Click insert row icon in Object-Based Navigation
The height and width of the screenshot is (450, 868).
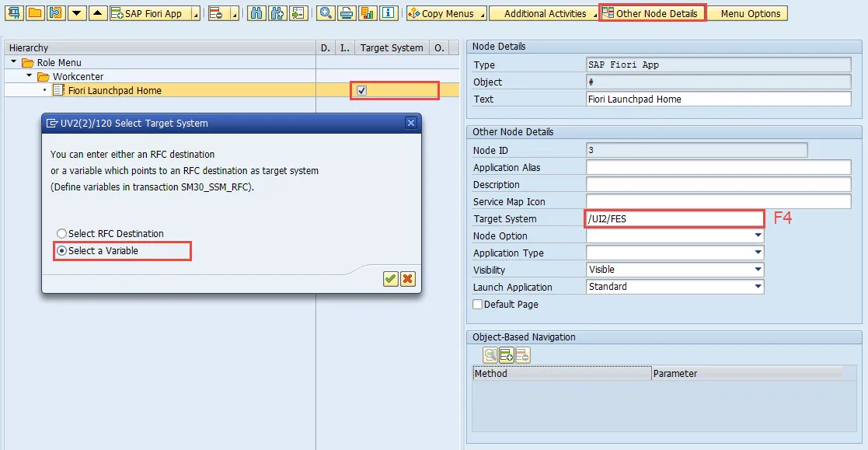click(x=507, y=355)
